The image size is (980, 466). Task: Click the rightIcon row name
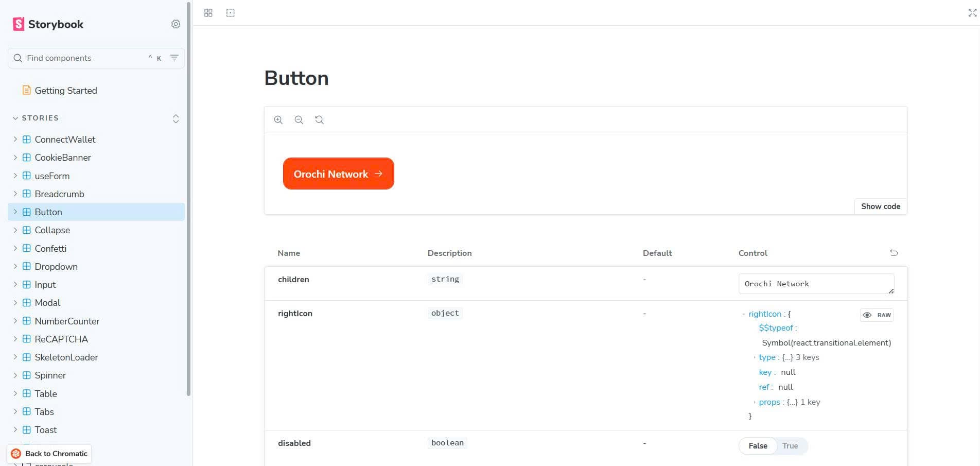tap(295, 314)
